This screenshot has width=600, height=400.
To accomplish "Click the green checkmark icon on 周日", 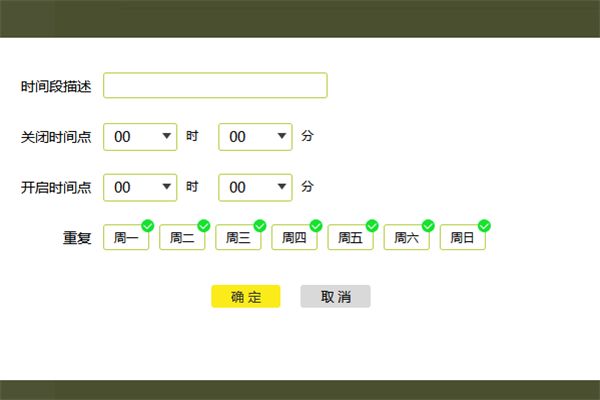I will point(484,225).
